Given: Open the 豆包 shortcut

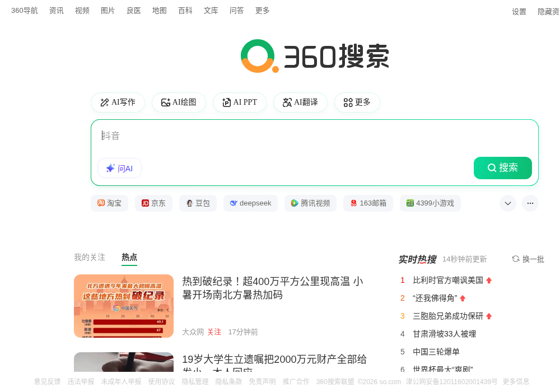Looking at the screenshot, I should click(x=198, y=203).
